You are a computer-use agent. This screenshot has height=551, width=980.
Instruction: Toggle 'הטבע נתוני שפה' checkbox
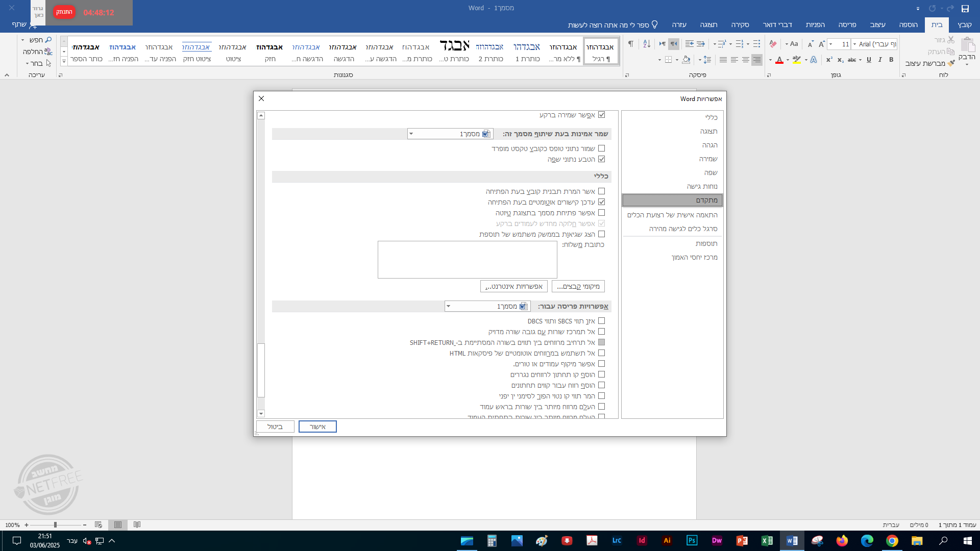[602, 159]
